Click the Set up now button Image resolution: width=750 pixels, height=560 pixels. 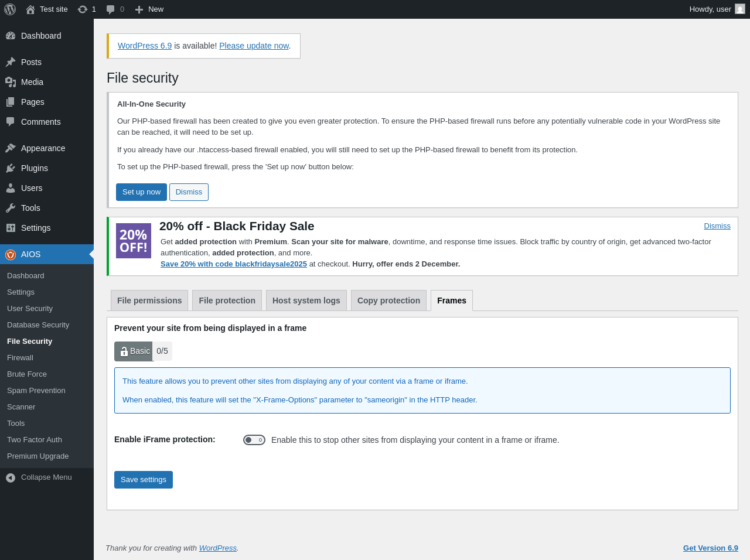pyautogui.click(x=141, y=192)
